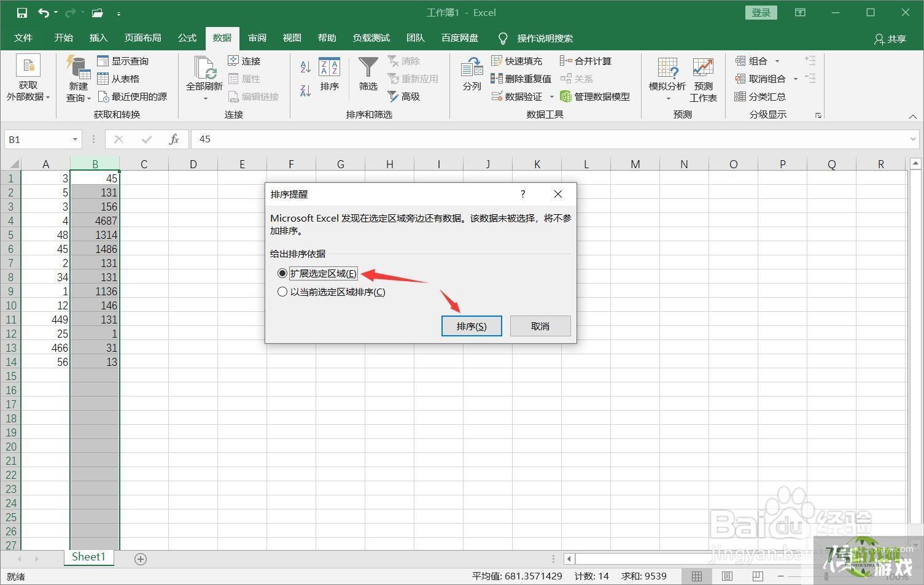This screenshot has width=924, height=585.
Task: Switch to the 插入 tab
Action: (98, 38)
